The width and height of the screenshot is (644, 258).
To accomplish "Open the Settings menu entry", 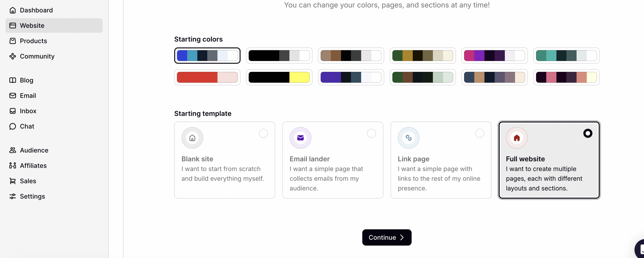I will [x=32, y=196].
